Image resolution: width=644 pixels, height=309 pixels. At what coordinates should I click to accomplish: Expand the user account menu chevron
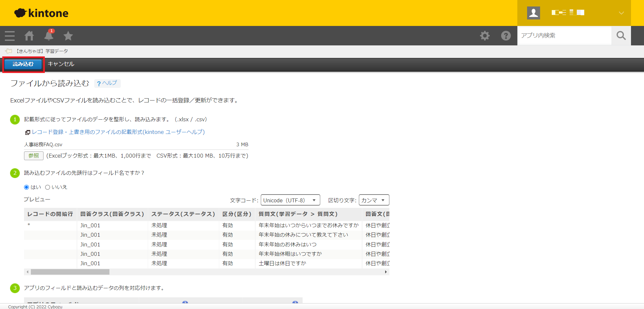621,13
